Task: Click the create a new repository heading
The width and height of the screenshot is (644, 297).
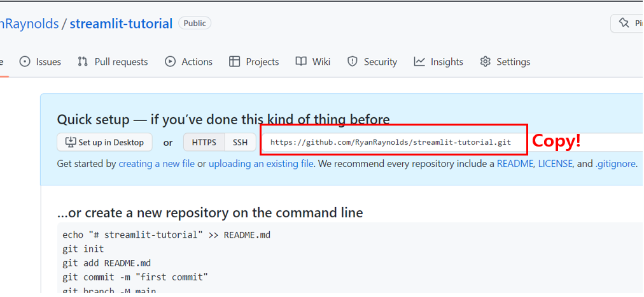Action: coord(210,213)
